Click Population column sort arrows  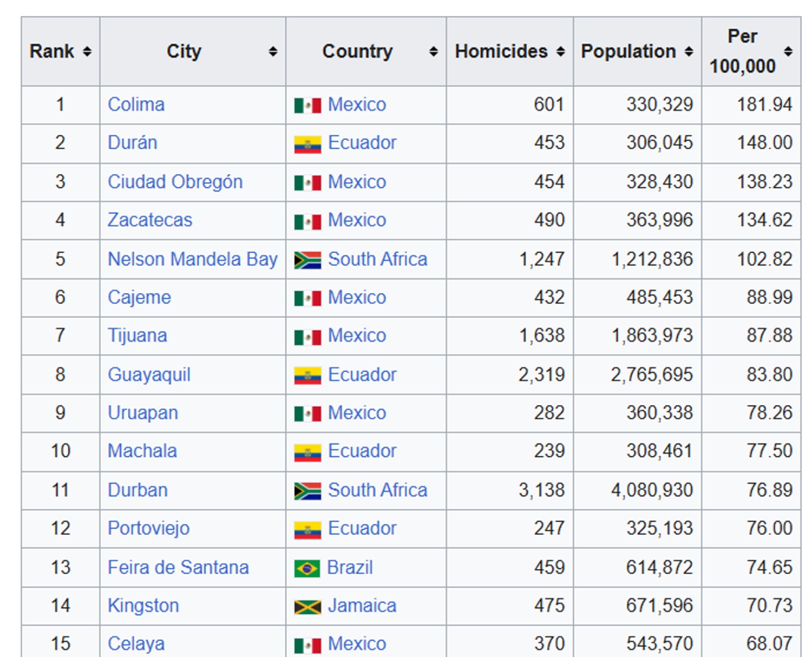[689, 51]
